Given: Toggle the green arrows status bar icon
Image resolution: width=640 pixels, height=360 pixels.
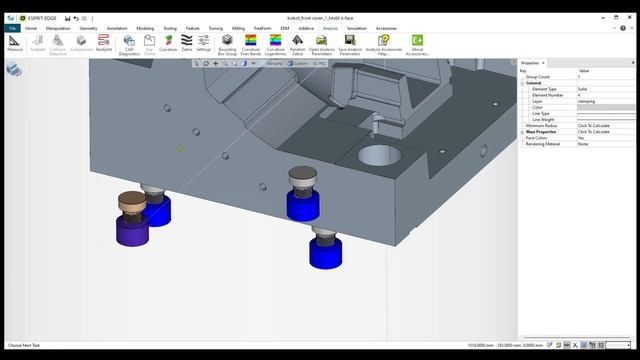Looking at the screenshot, I should [558, 345].
